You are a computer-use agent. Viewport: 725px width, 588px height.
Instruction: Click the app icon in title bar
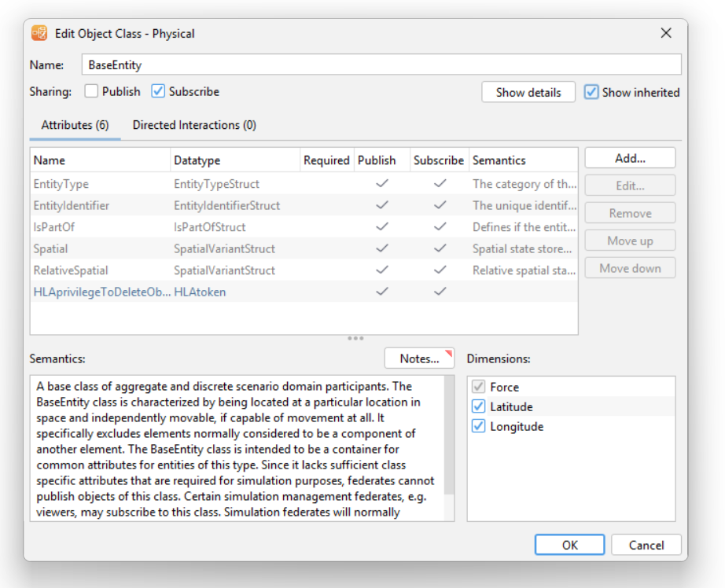[x=39, y=33]
